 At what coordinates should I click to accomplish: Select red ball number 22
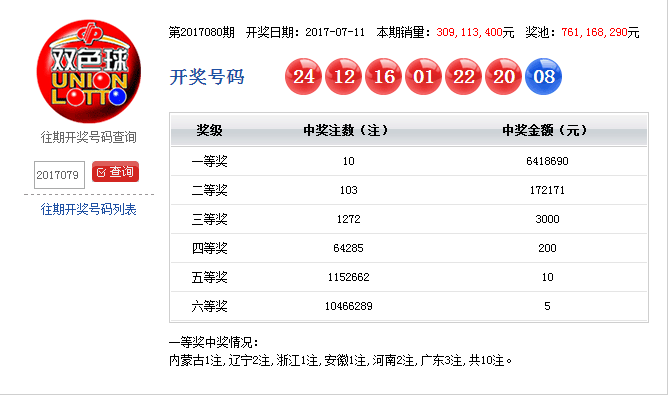coord(463,77)
